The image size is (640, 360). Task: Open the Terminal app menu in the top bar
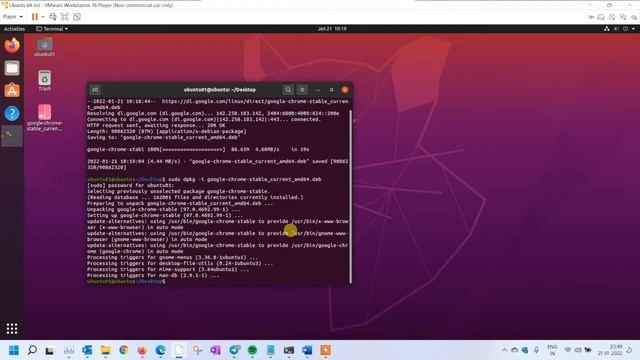pos(52,29)
